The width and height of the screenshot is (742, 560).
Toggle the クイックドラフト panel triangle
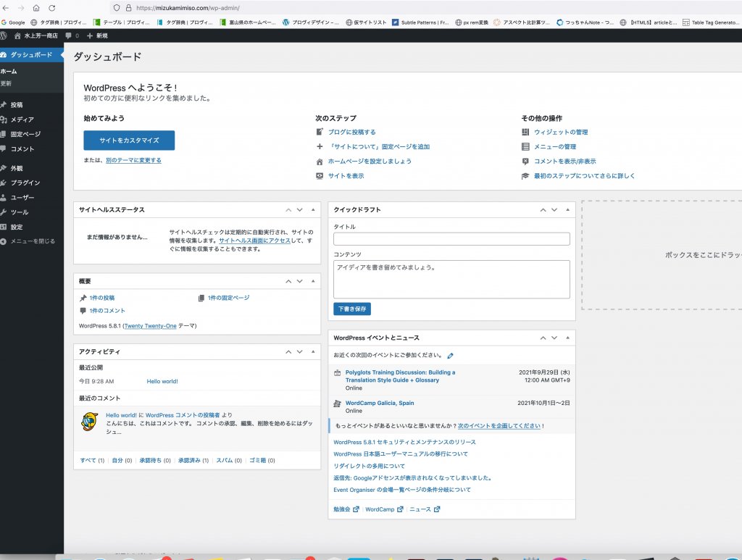click(x=568, y=210)
